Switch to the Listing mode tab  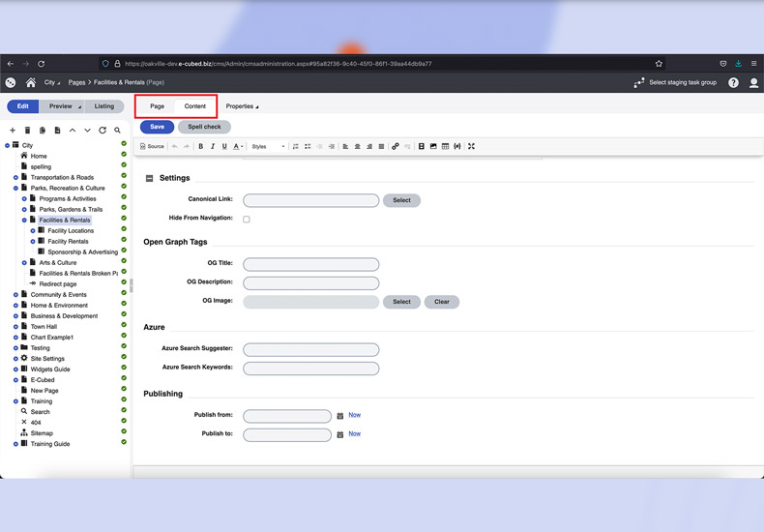[x=104, y=106]
